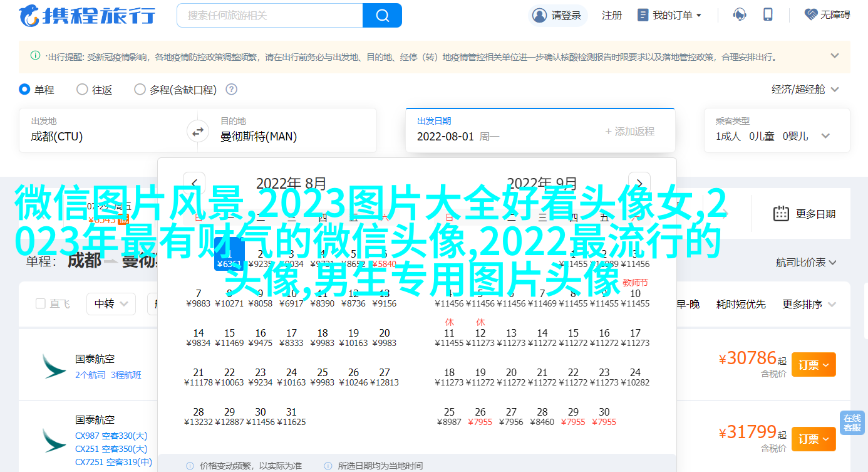The image size is (868, 472).
Task: Click the help question mark beside 多程
Action: click(x=231, y=90)
